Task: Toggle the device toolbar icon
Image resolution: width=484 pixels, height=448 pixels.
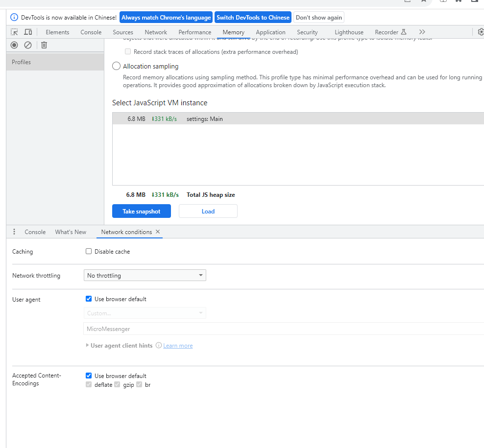Action: click(28, 32)
